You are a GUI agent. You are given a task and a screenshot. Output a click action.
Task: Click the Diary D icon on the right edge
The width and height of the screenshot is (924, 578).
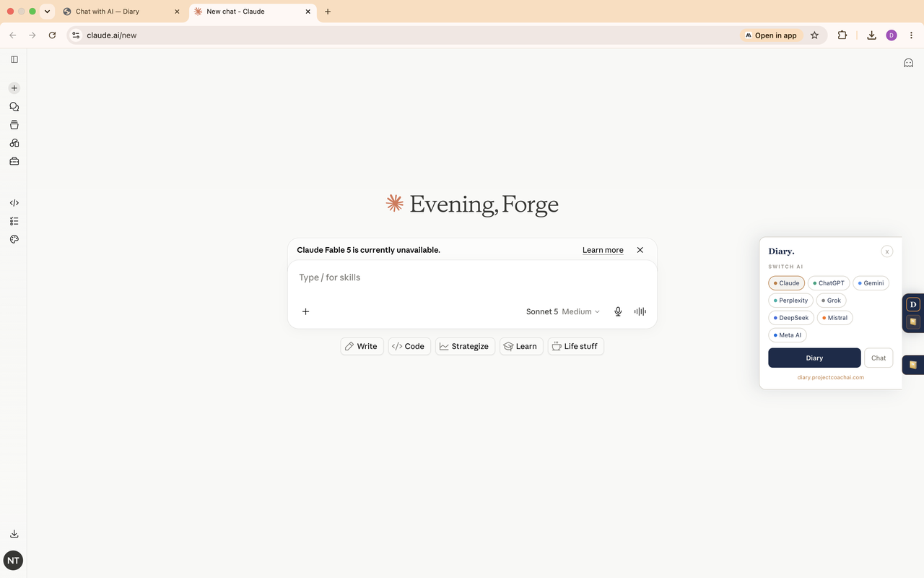pyautogui.click(x=913, y=304)
